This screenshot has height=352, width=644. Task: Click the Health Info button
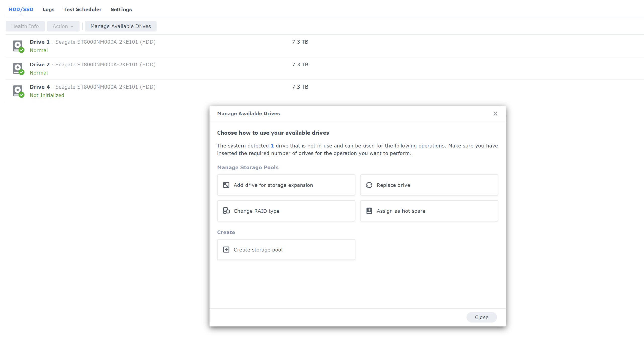point(25,26)
